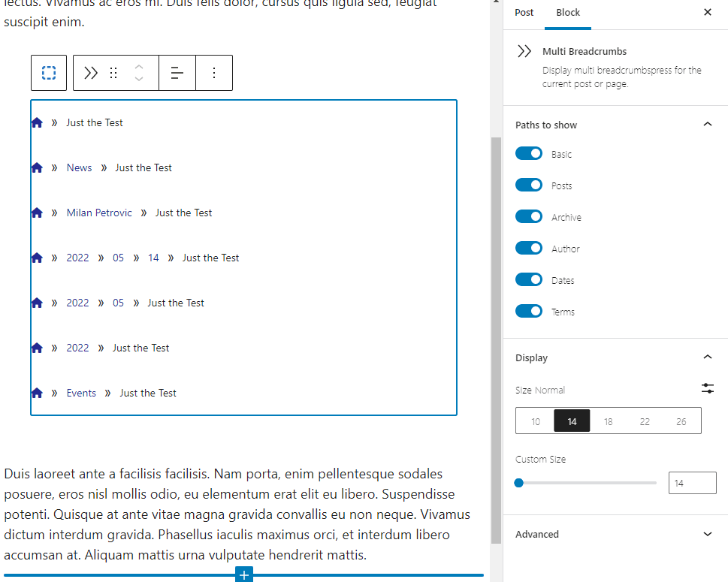Move the block down with the arrow
Viewport: 728px width, 582px height.
click(139, 79)
